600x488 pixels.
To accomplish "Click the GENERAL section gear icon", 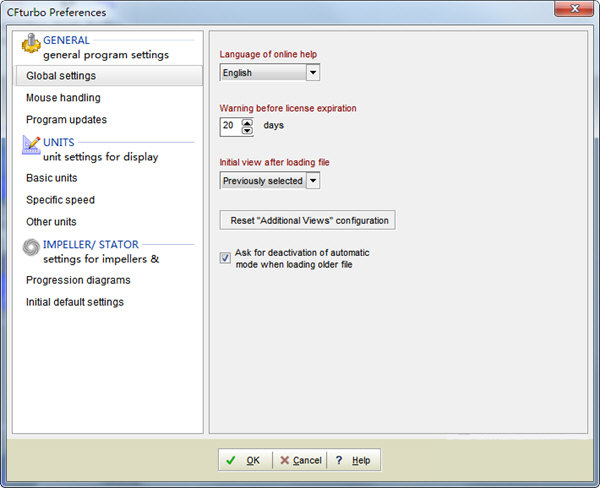I will (x=30, y=46).
